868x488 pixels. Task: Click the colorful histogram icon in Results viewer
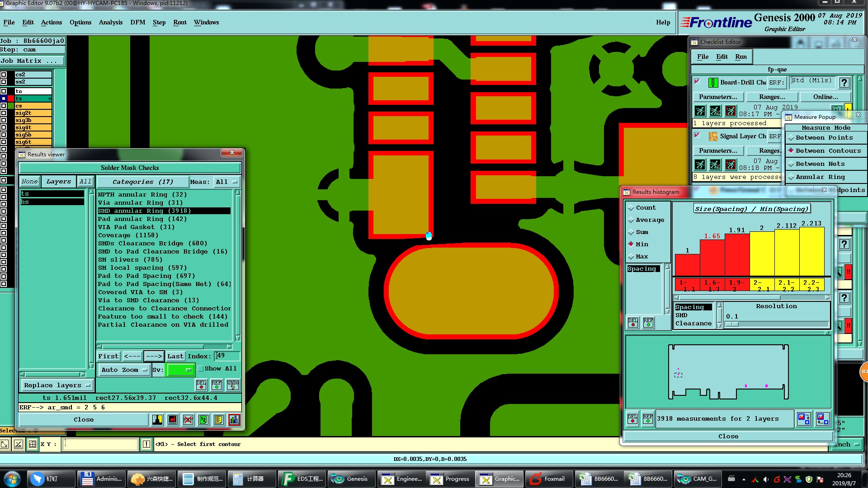[x=234, y=420]
